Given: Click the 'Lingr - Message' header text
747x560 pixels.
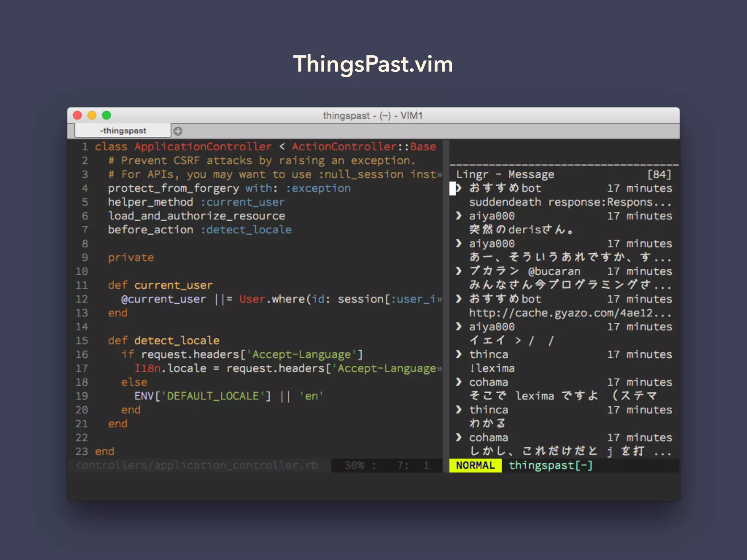Looking at the screenshot, I should (x=505, y=175).
